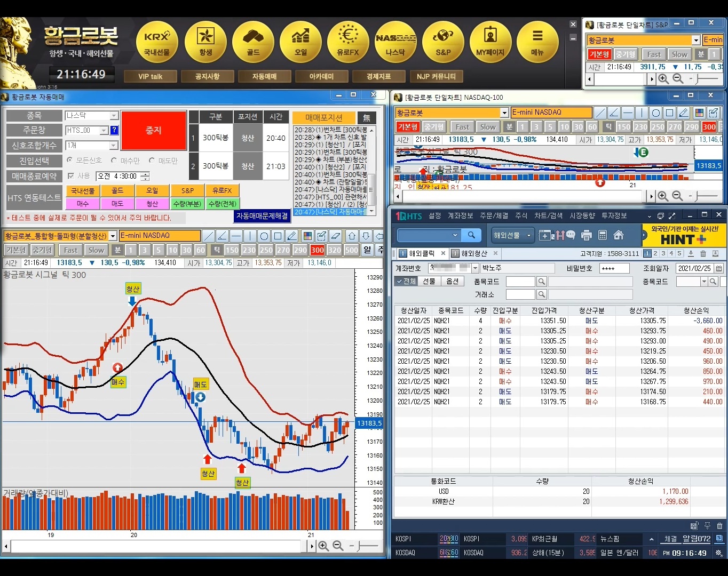Select angle line tool in main chart
The width and height of the screenshot is (728, 576).
pos(223,236)
